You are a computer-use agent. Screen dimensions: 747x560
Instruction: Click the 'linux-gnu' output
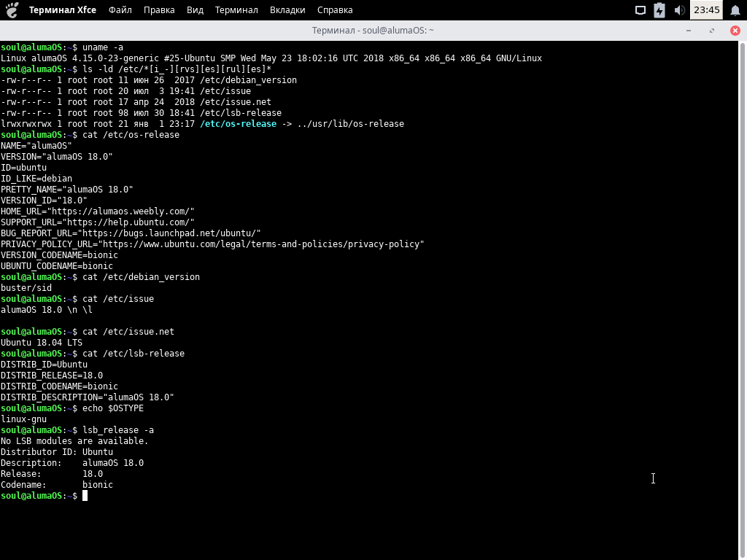[x=24, y=419]
